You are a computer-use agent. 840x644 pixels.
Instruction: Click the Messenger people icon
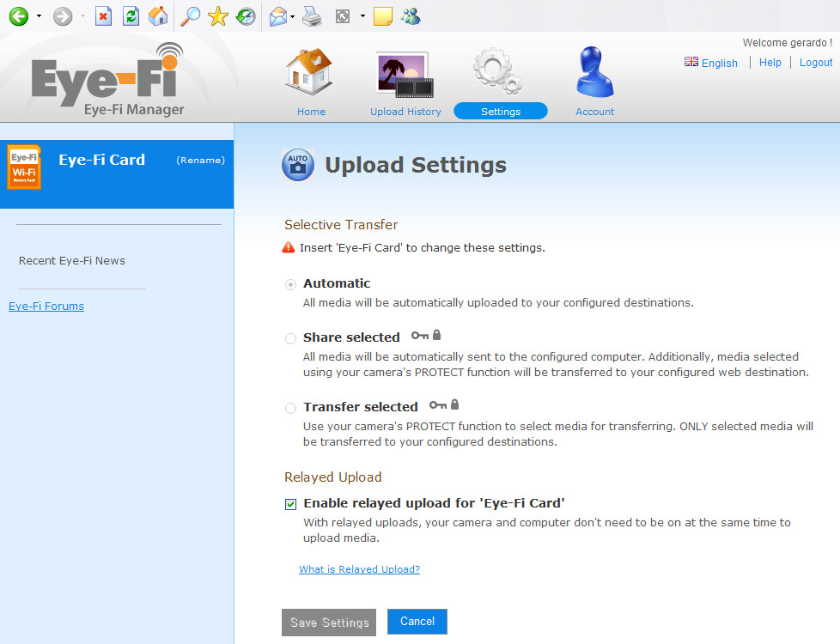411,16
